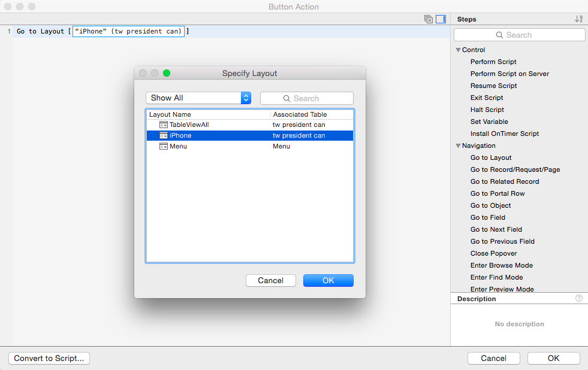The height and width of the screenshot is (370, 588).
Task: Sort the Steps list alphabetically
Action: (578, 19)
